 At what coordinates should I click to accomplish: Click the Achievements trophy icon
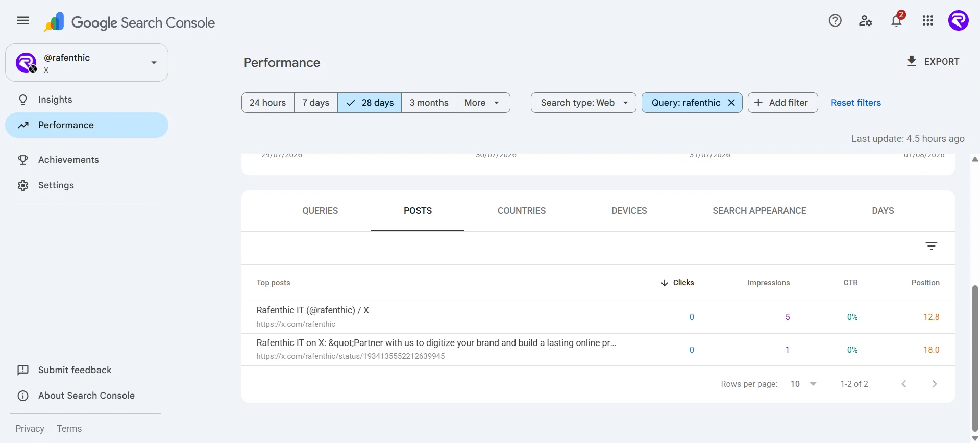23,160
